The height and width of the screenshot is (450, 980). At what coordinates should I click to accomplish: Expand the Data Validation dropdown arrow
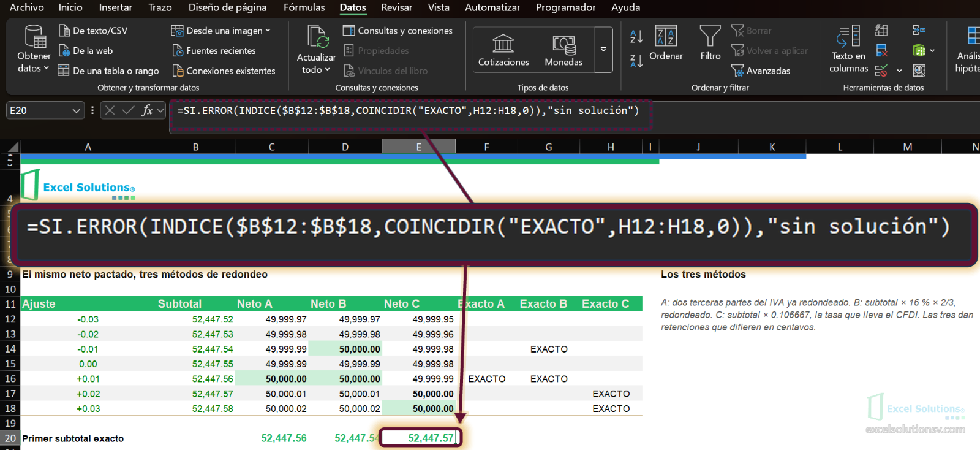point(899,71)
